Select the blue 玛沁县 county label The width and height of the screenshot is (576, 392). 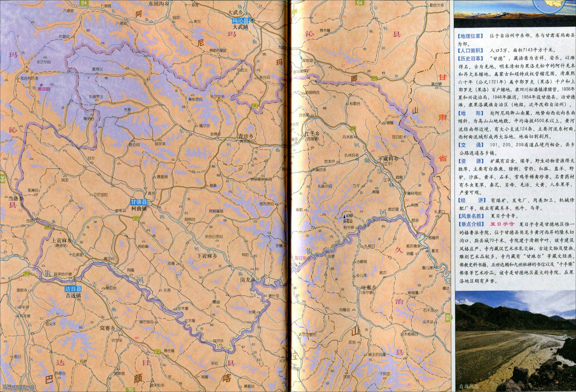[240, 21]
